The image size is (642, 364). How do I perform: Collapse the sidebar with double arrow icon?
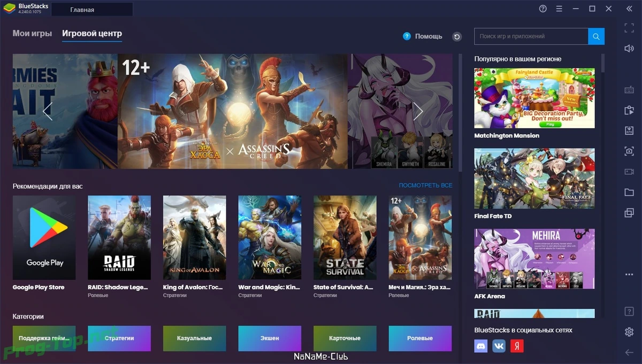coord(629,9)
